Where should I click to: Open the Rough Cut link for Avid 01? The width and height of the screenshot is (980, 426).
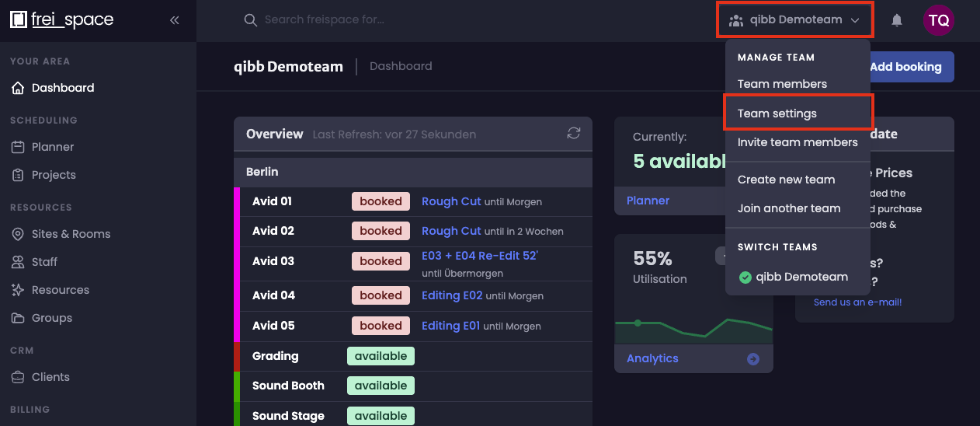(451, 201)
